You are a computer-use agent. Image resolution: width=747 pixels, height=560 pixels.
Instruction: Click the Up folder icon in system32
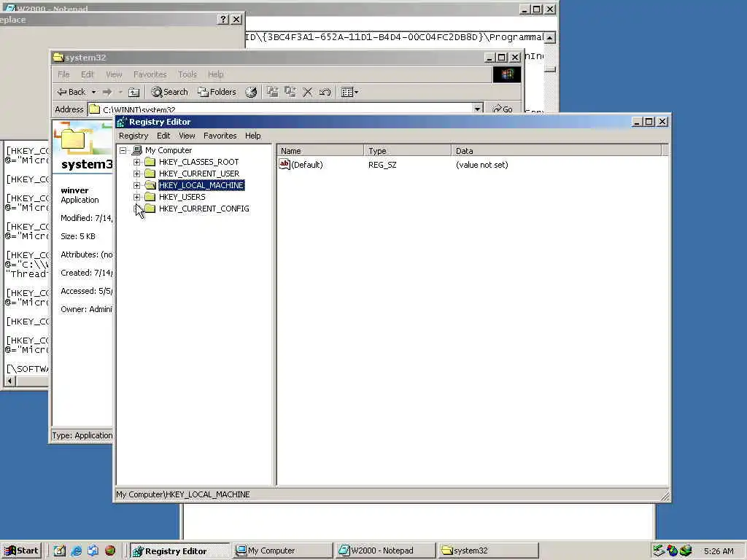pyautogui.click(x=134, y=92)
